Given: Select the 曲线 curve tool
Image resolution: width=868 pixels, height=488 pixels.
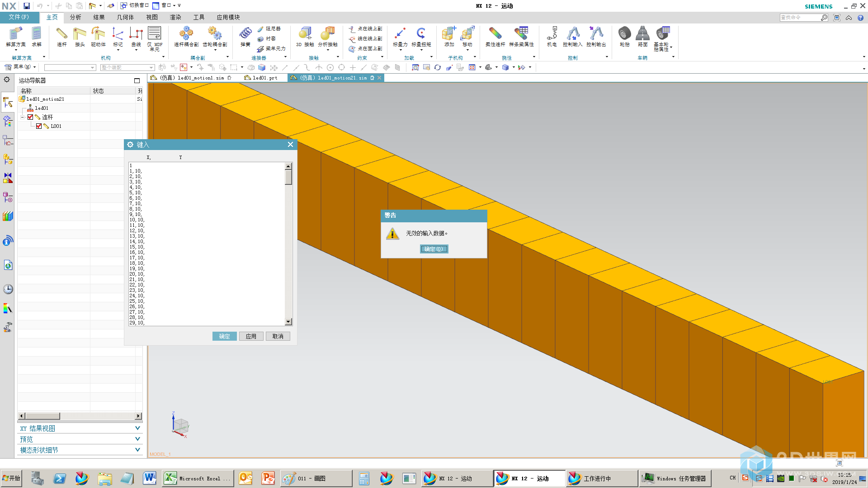Looking at the screenshot, I should point(136,37).
